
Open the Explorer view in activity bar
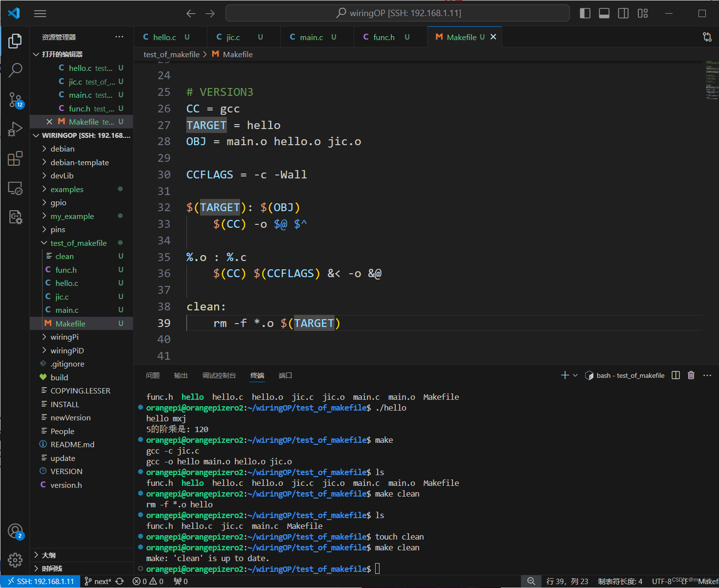[15, 41]
